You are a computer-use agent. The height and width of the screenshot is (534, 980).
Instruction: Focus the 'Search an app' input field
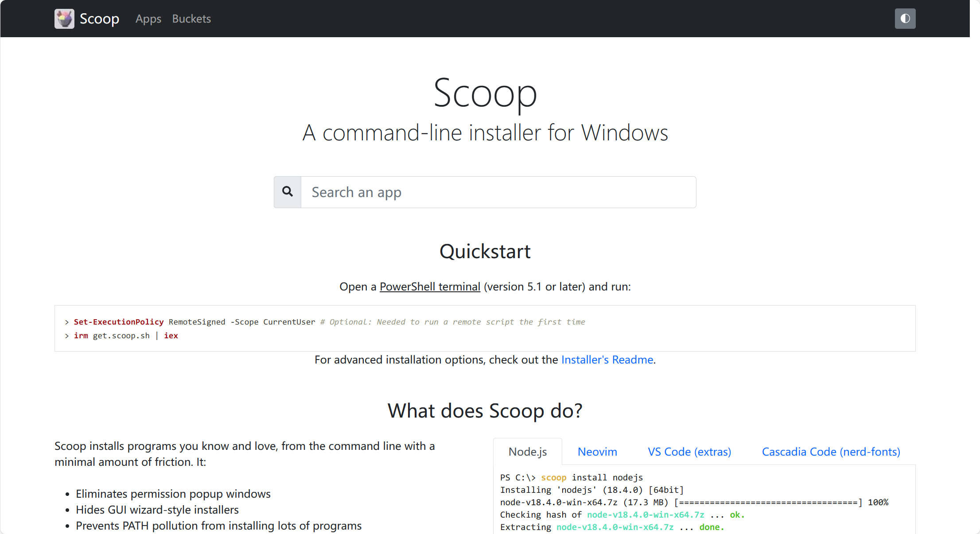[x=498, y=192]
